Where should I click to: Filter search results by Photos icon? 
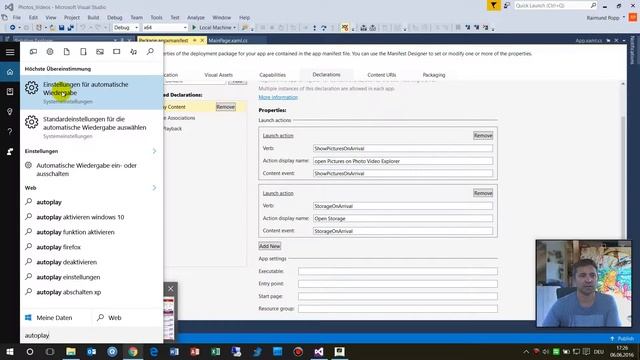click(100, 52)
